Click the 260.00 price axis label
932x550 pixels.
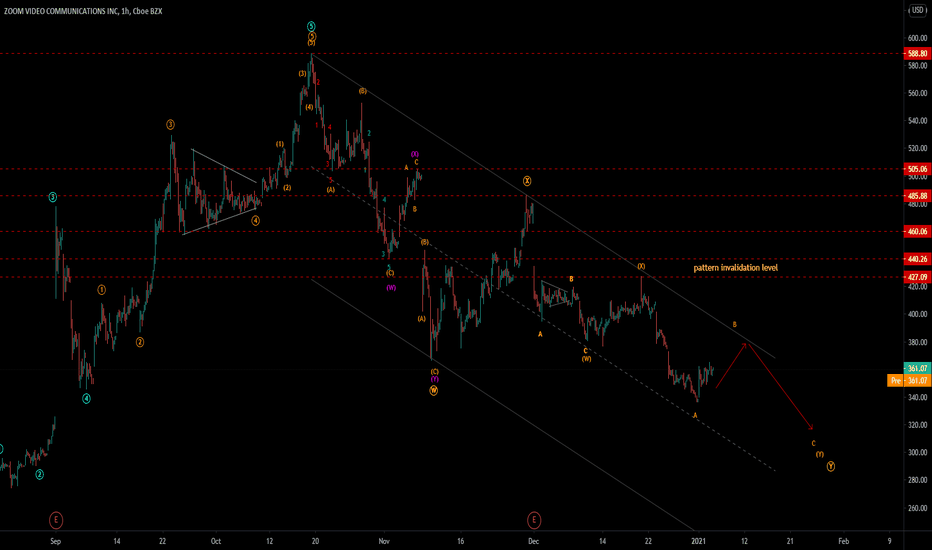pyautogui.click(x=917, y=508)
